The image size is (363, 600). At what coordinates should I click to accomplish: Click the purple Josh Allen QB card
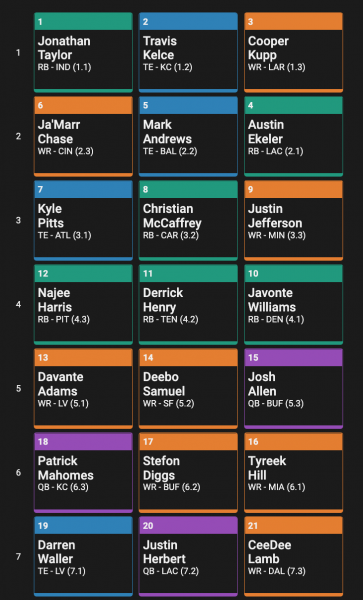[x=293, y=389]
